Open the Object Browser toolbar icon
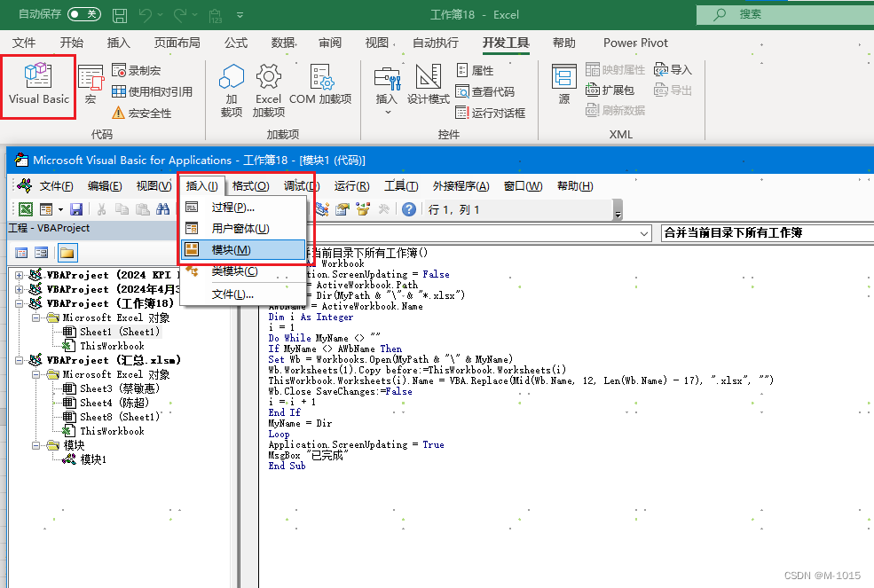 point(363,209)
